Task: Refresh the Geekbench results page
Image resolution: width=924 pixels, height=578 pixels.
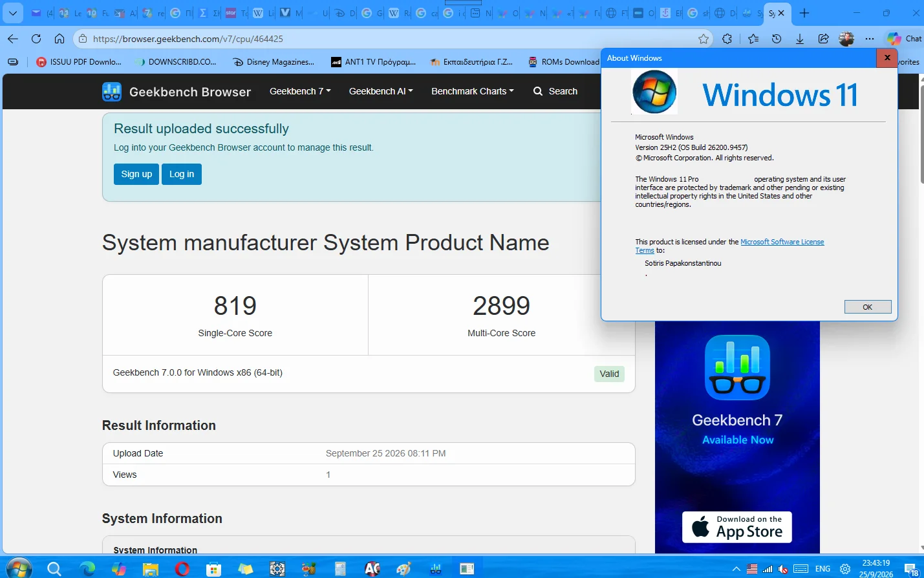Action: [x=36, y=39]
